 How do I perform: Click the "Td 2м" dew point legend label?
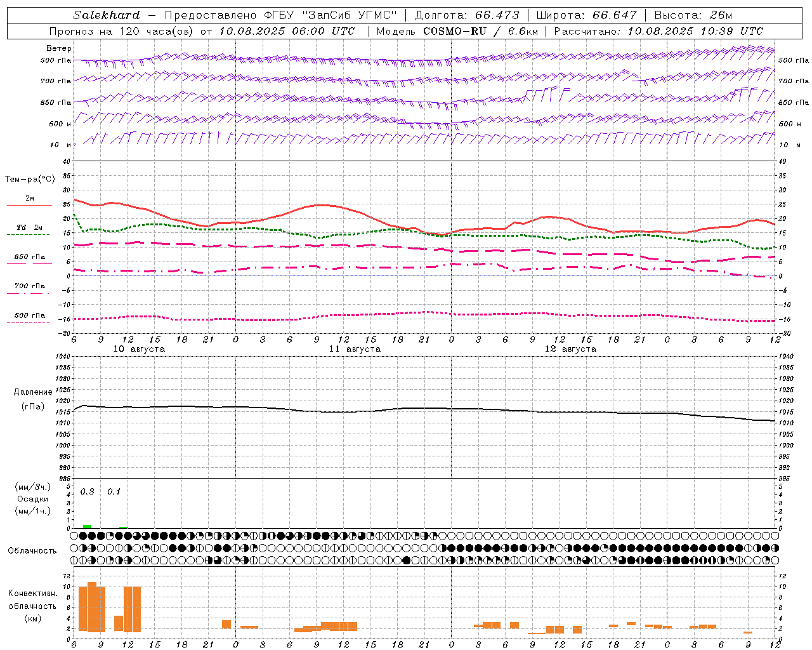tap(29, 227)
